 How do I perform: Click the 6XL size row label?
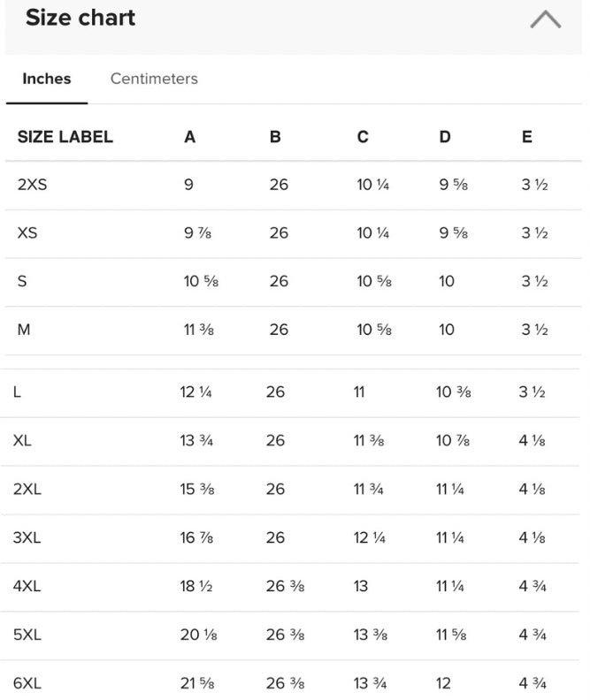tap(27, 682)
